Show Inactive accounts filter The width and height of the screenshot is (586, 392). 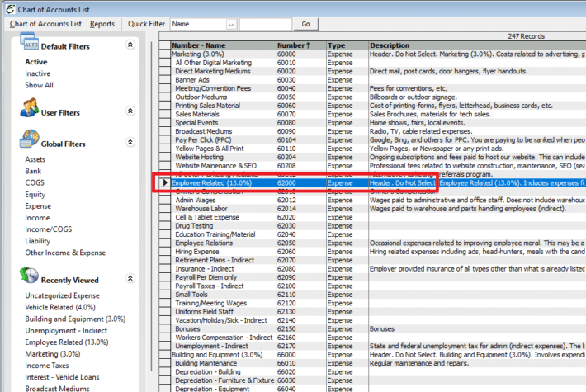coord(38,73)
